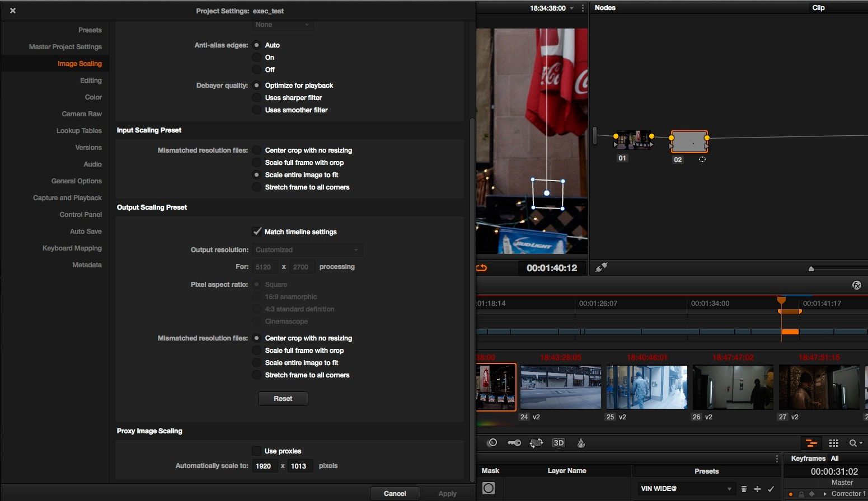Open the Tracker palette icon

point(536,443)
